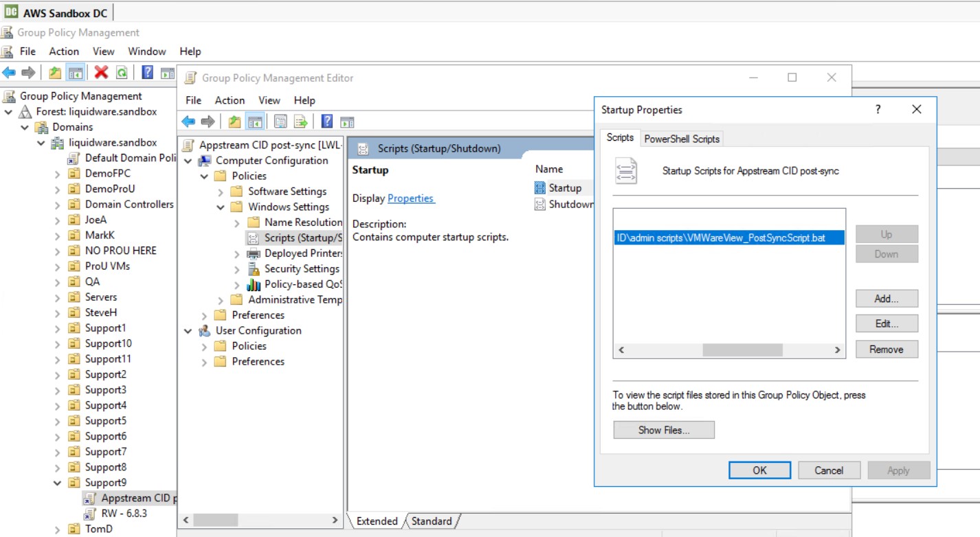The image size is (980, 537).
Task: Click Properties icon in Editor toolbar
Action: [x=280, y=122]
